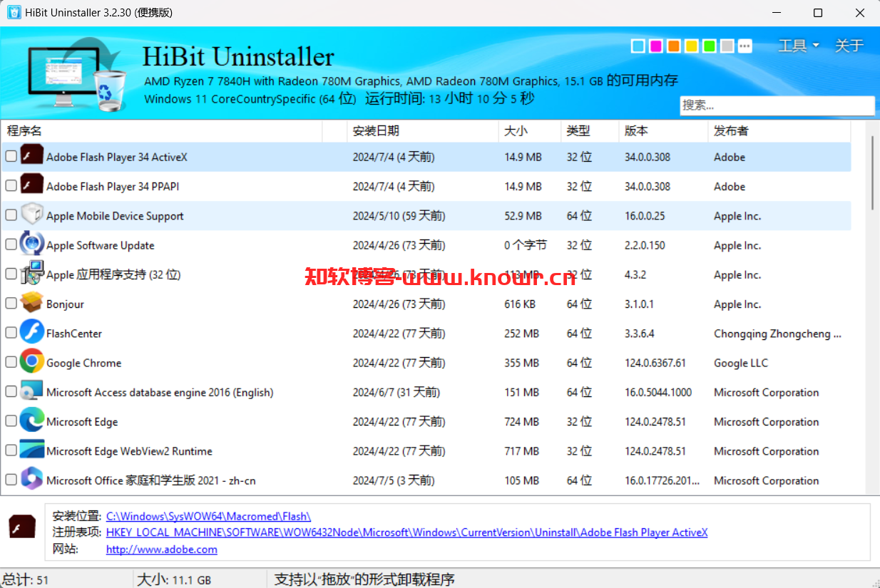This screenshot has height=588, width=880.
Task: Check the Adobe Flash Player 34 ActiveX box
Action: click(11, 156)
